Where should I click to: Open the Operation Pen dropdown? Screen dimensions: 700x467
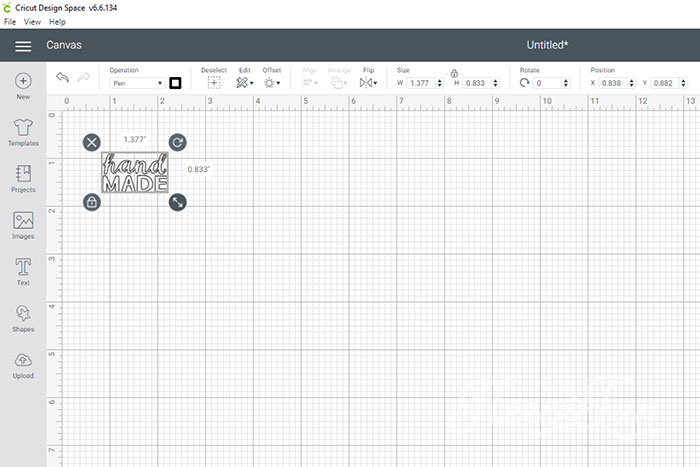pyautogui.click(x=137, y=83)
